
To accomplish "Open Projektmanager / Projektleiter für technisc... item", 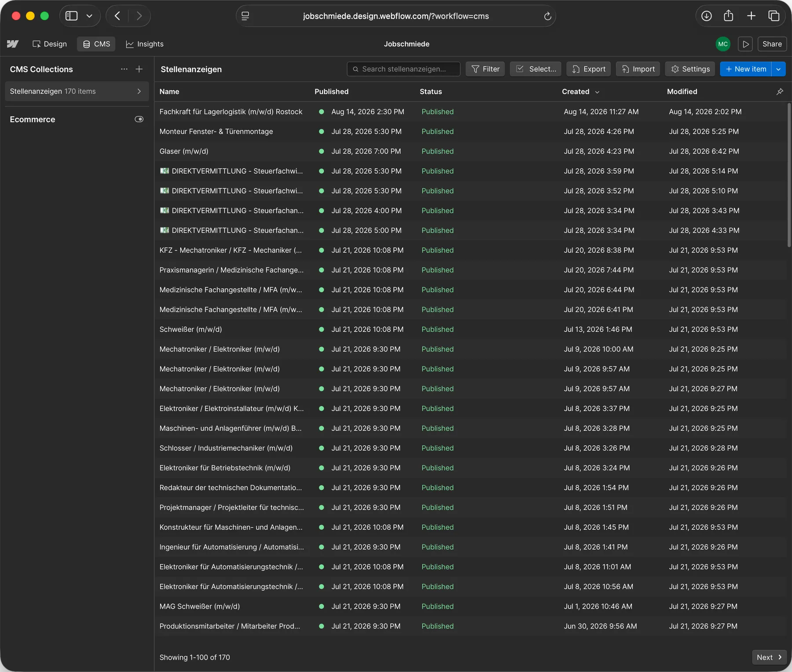I will 231,507.
